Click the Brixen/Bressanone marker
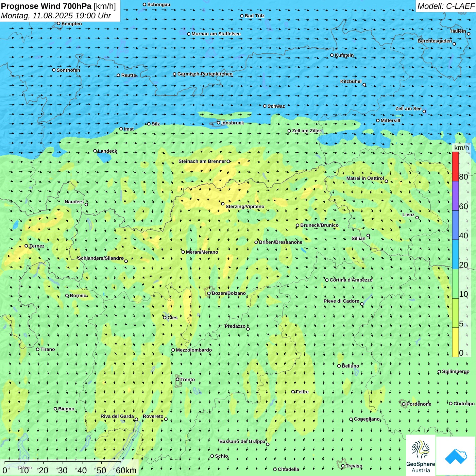This screenshot has height=476, width=476. point(256,242)
